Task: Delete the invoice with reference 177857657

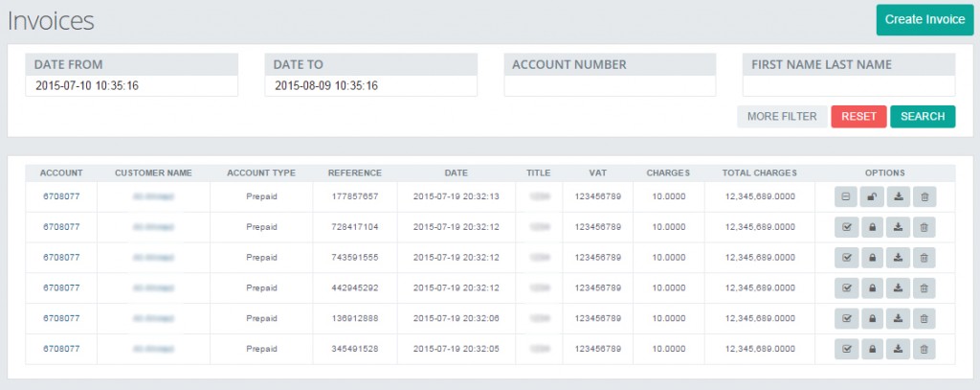Action: (925, 196)
